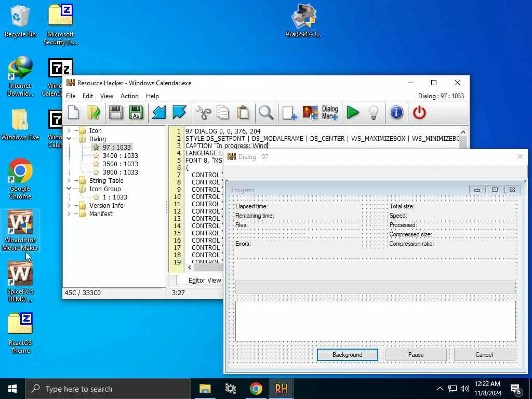This screenshot has width=532, height=399.
Task: Click the light bulb toolbar icon
Action: [x=373, y=113]
